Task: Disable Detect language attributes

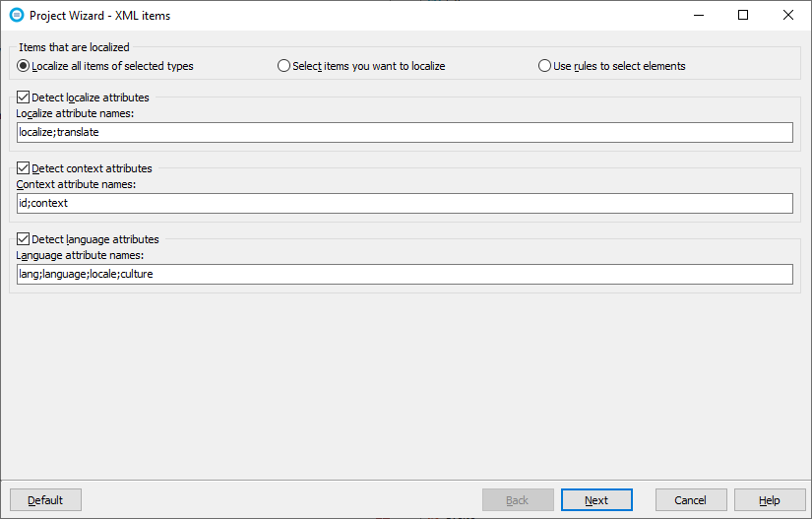Action: point(24,239)
